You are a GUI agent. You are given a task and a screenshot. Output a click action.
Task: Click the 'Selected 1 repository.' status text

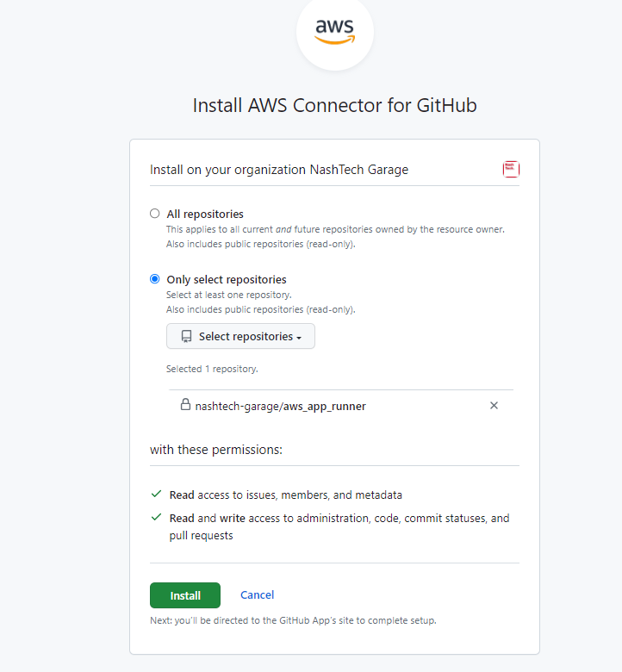pyautogui.click(x=212, y=369)
